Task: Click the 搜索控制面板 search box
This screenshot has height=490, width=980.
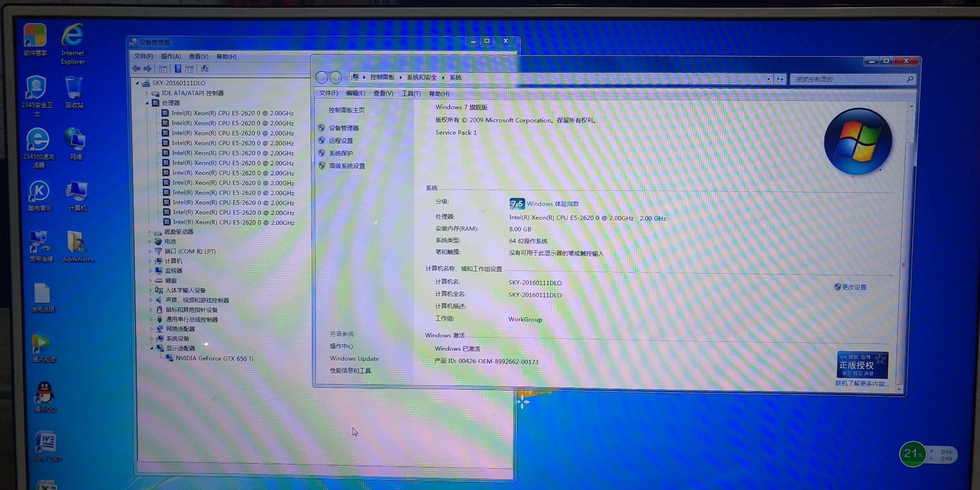Action: point(853,79)
